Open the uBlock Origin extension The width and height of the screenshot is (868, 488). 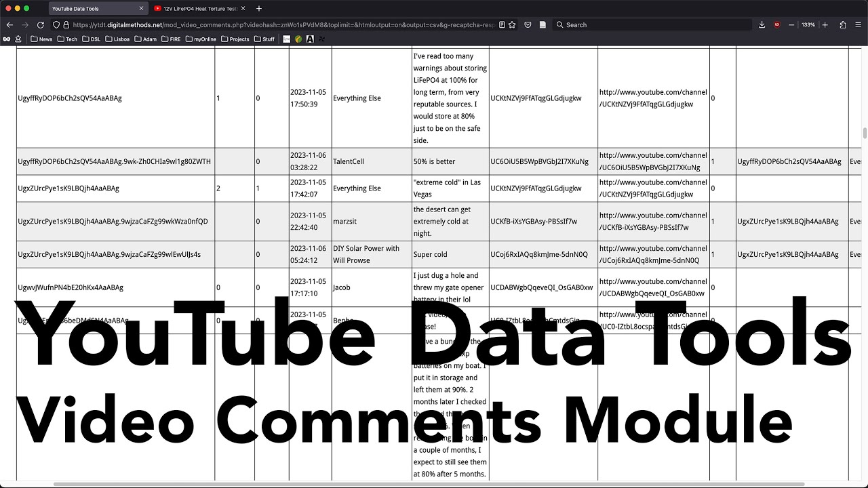point(777,24)
